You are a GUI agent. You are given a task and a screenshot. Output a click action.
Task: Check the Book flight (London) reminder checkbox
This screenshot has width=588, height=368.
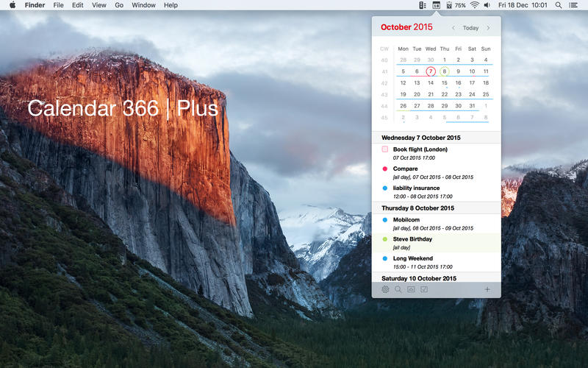tap(384, 149)
